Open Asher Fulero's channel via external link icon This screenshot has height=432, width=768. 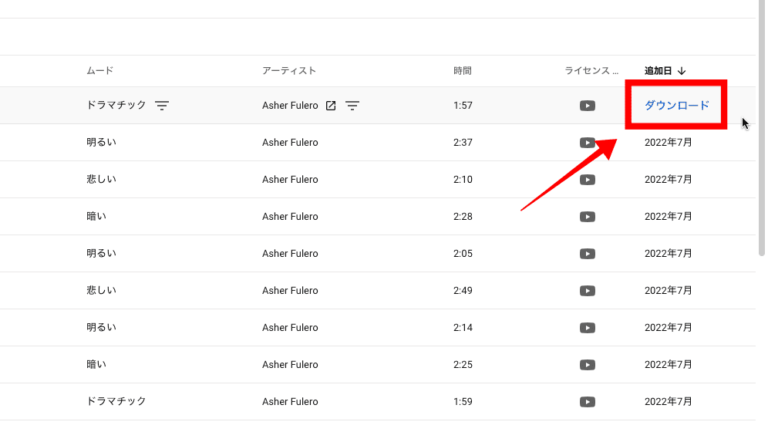coord(331,105)
